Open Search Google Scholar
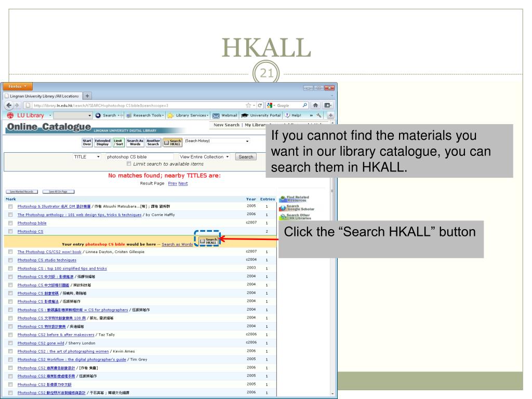Viewport: 532px width, 399px height. coord(297,208)
